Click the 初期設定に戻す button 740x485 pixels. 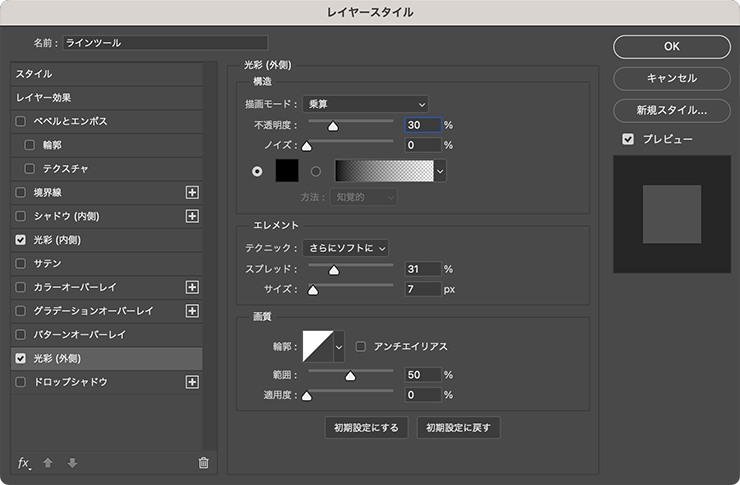[458, 428]
